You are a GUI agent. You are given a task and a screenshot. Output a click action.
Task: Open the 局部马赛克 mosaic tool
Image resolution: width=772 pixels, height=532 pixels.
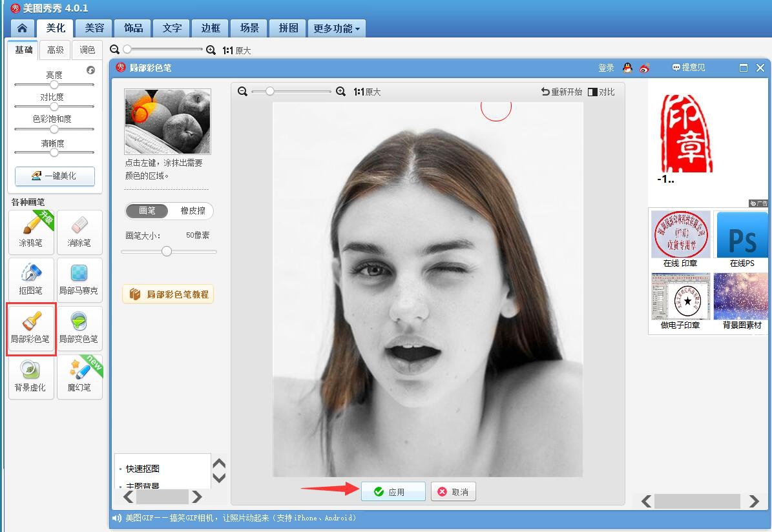point(79,280)
